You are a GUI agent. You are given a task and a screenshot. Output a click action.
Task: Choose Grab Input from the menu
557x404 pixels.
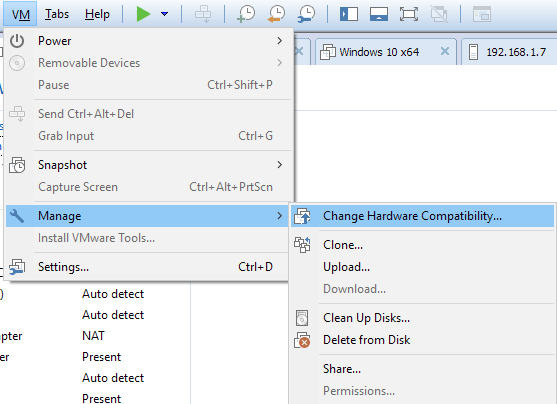pyautogui.click(x=148, y=136)
